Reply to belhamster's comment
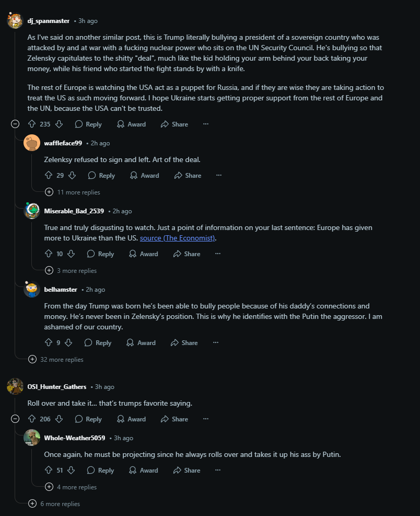Image resolution: width=420 pixels, height=516 pixels. click(x=98, y=342)
